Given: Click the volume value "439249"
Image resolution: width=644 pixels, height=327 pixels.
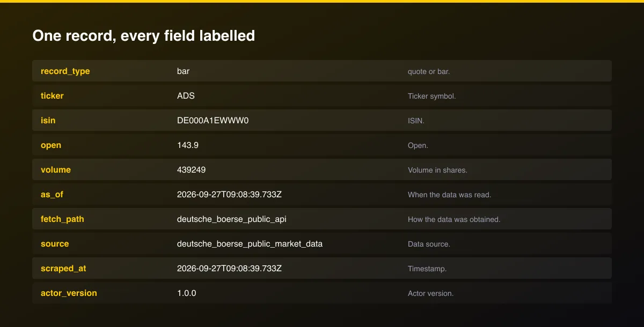Looking at the screenshot, I should (192, 170).
